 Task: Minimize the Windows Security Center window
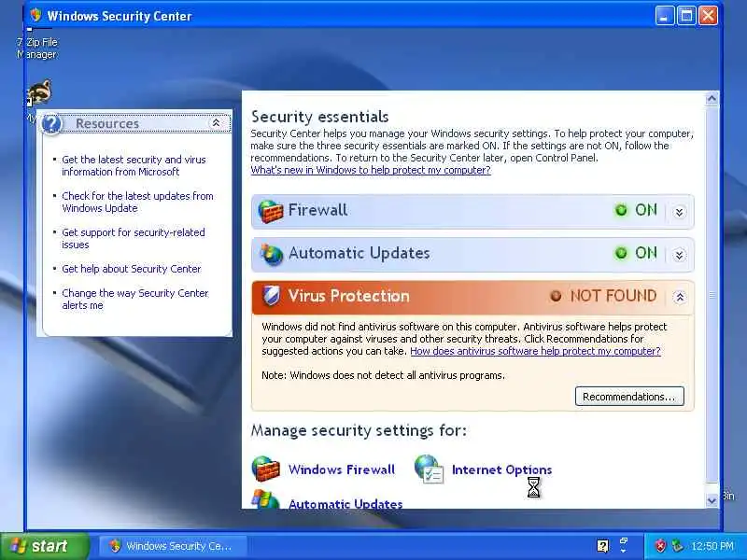665,16
